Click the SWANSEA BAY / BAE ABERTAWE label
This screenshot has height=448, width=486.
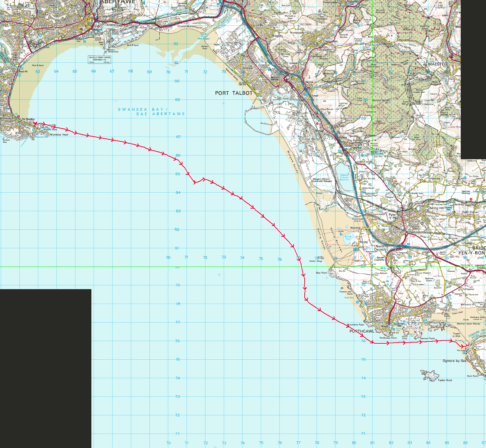(x=150, y=111)
